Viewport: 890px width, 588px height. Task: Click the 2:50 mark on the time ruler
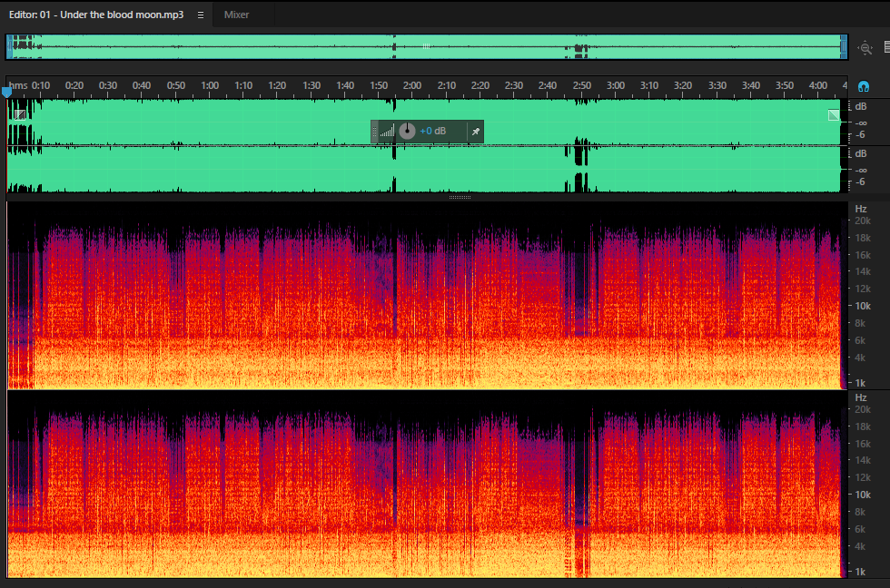582,85
